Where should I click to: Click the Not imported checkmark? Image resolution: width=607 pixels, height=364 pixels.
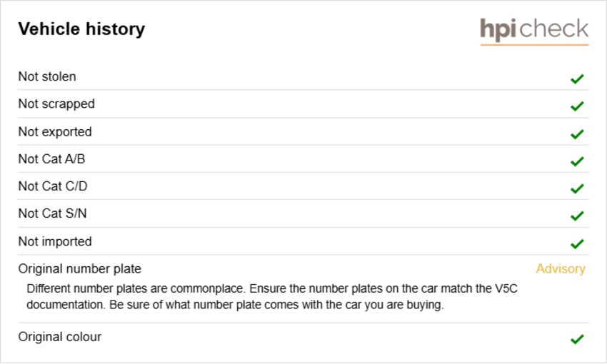pos(577,243)
